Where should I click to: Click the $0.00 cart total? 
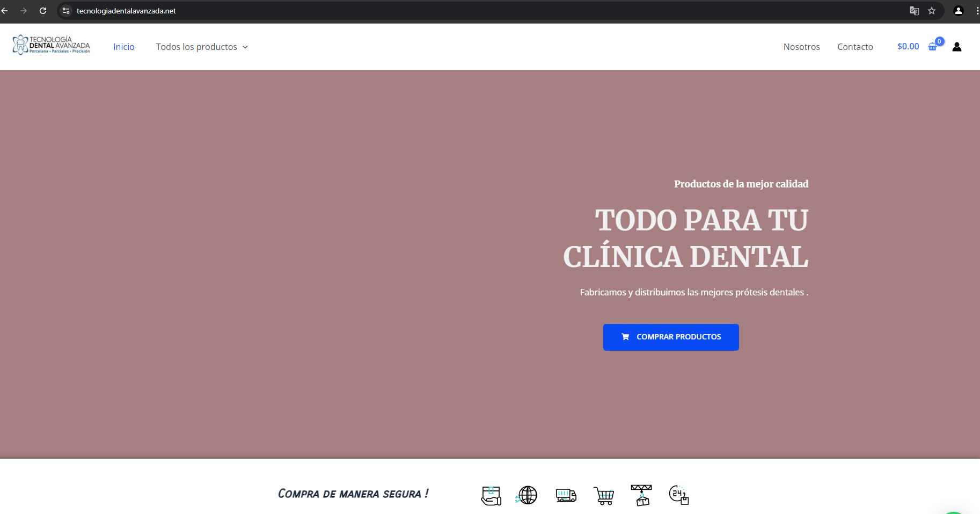[x=908, y=47]
